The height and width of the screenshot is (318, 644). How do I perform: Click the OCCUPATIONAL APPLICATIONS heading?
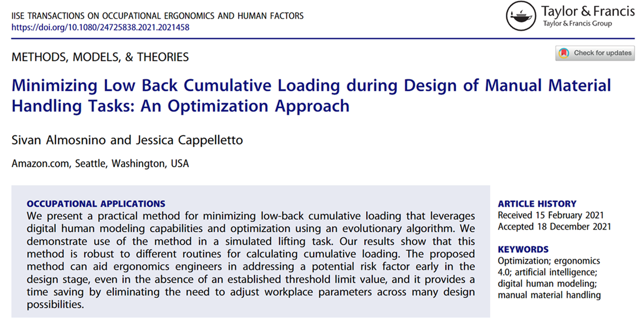[96, 203]
